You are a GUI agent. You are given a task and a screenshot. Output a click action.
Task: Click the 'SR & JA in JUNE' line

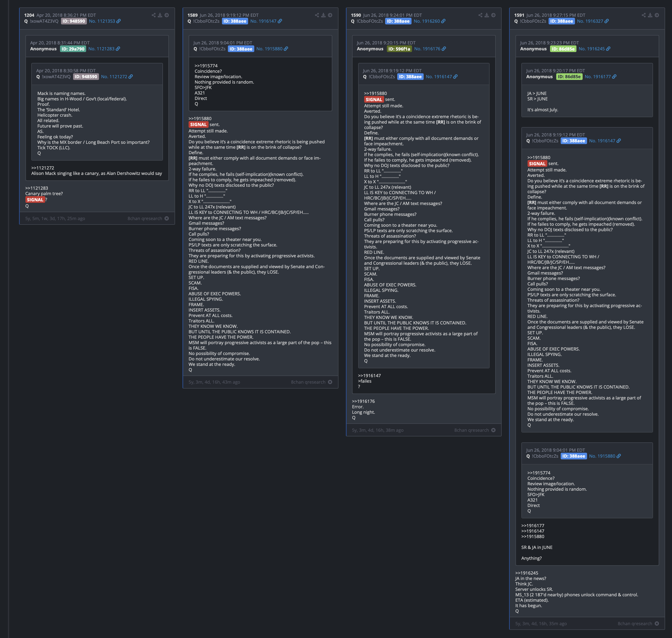pyautogui.click(x=537, y=547)
